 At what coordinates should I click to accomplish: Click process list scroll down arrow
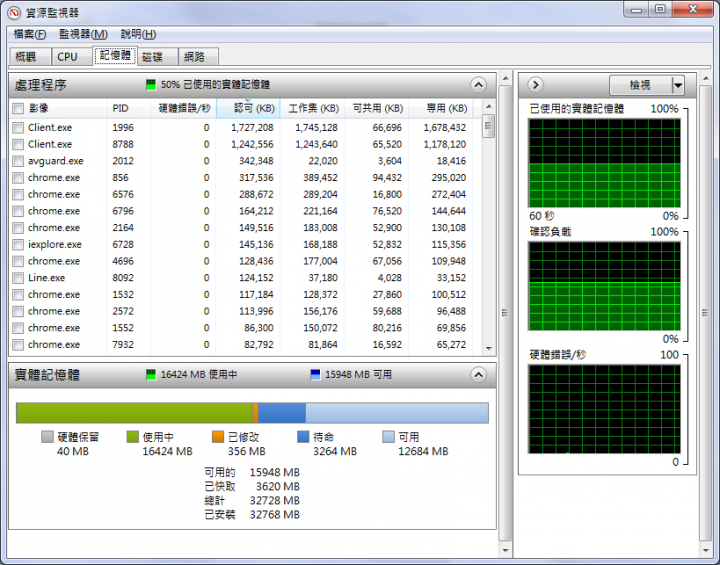(489, 349)
